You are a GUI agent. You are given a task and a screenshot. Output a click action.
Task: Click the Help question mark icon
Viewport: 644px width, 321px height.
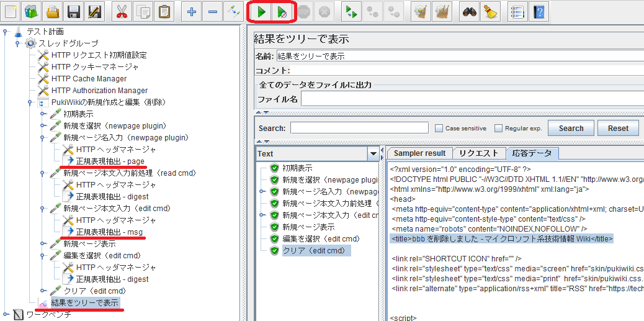point(538,11)
